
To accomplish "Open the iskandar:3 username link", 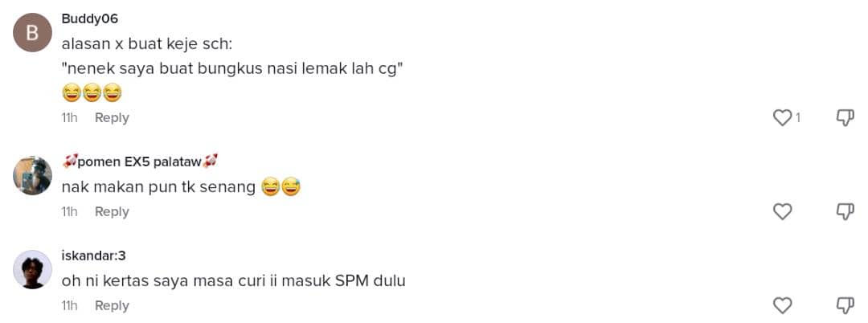I will pos(93,256).
